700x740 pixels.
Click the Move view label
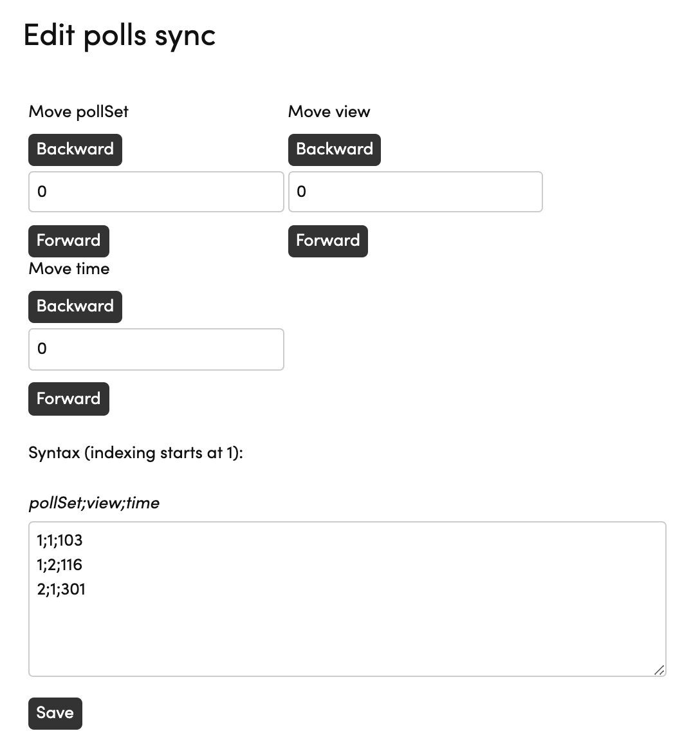(x=329, y=111)
